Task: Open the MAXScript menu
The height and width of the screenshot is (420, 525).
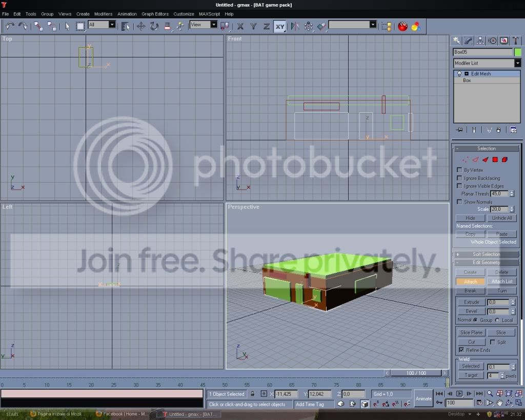Action: (209, 14)
